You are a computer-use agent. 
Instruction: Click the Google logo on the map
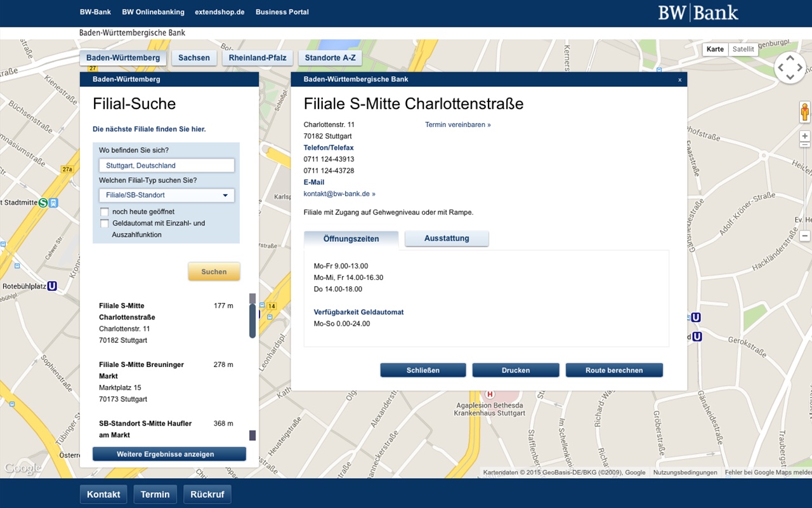pos(23,469)
